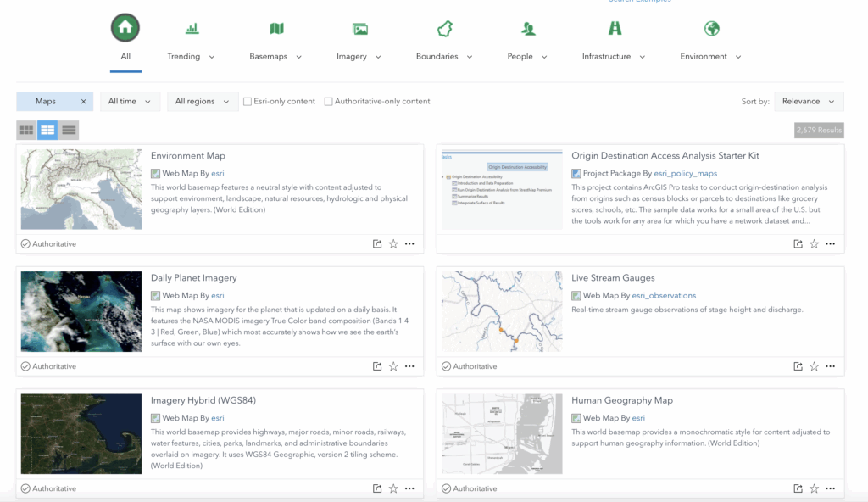Click the Imagery picture icon
Image resolution: width=868 pixels, height=502 pixels.
point(360,29)
